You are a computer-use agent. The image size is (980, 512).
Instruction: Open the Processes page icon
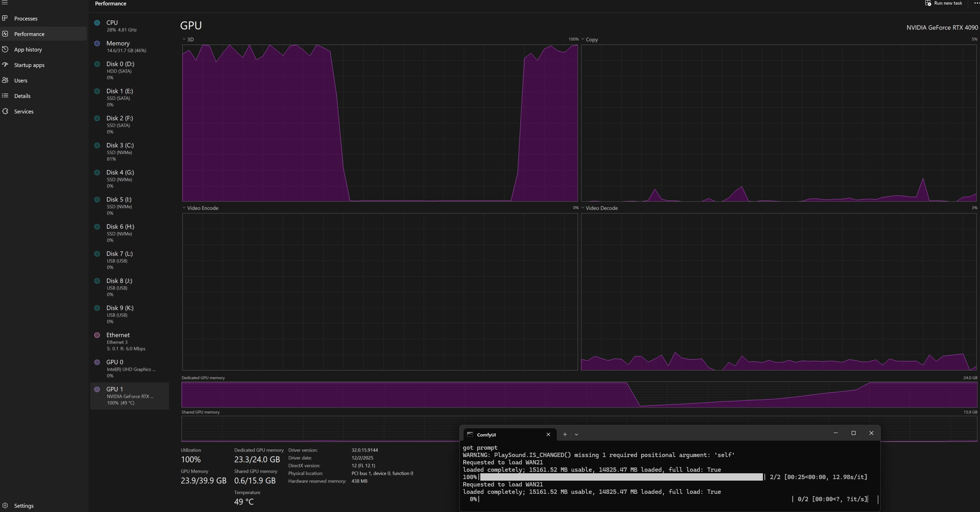tap(5, 18)
